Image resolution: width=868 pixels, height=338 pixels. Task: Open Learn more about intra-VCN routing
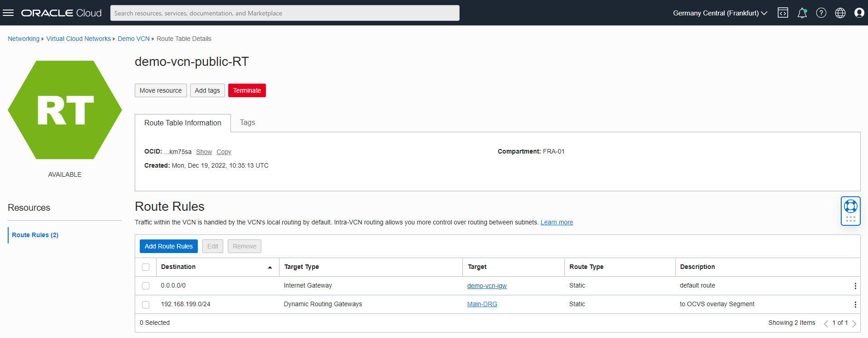tap(557, 222)
